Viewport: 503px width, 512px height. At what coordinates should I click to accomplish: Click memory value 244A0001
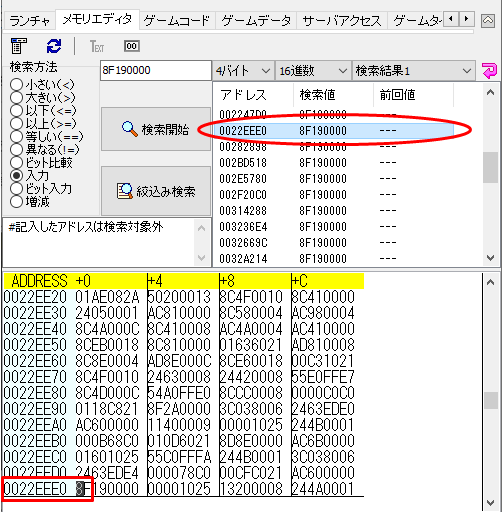pos(323,489)
